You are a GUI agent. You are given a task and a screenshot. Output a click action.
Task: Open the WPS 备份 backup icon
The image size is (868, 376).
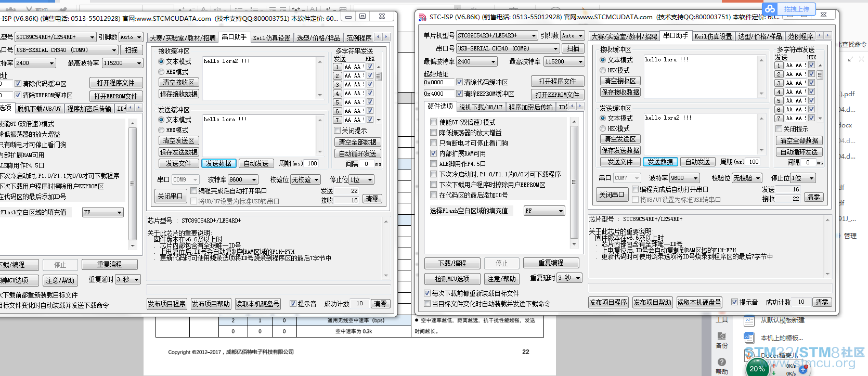tap(721, 336)
